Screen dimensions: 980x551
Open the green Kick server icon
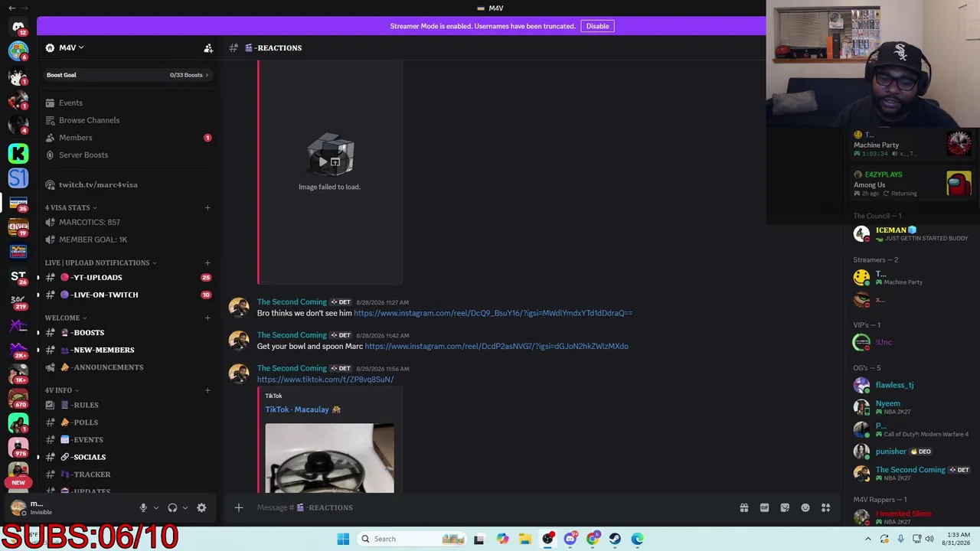[18, 154]
